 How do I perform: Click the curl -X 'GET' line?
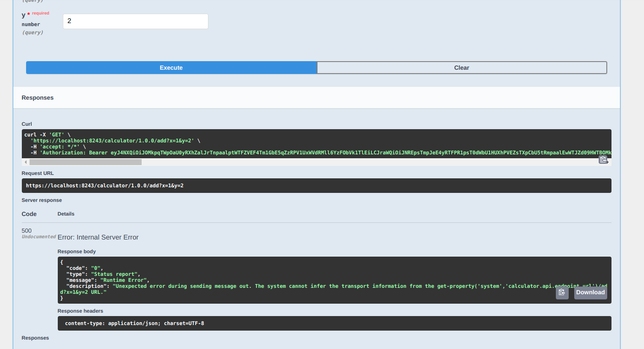(47, 135)
